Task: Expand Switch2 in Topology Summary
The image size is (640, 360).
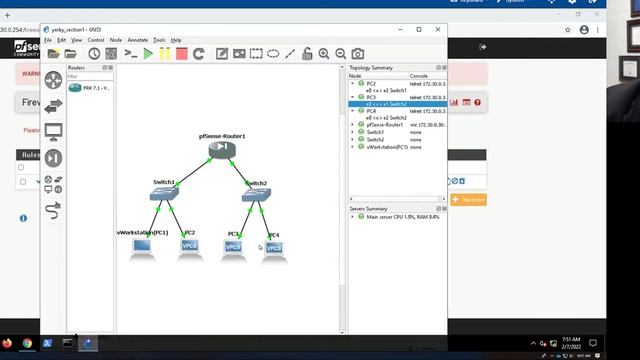Action: click(353, 140)
